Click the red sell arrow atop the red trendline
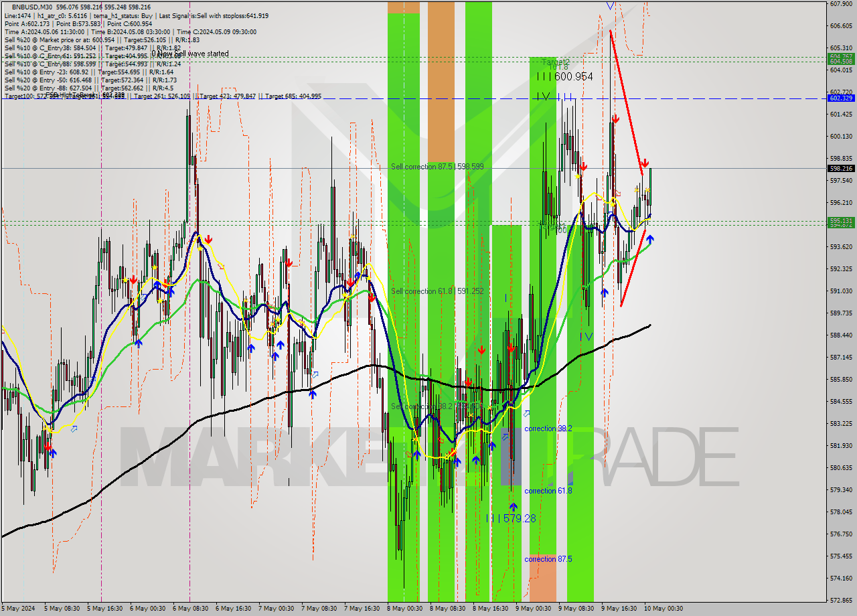 click(615, 119)
